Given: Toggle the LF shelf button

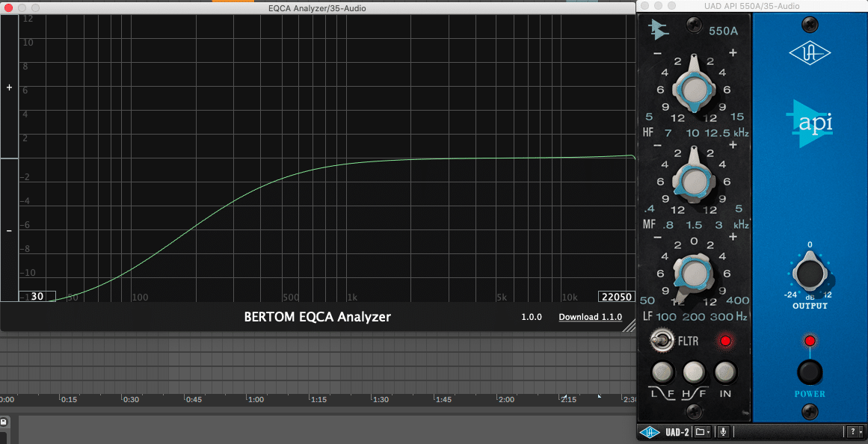Looking at the screenshot, I should pyautogui.click(x=662, y=372).
